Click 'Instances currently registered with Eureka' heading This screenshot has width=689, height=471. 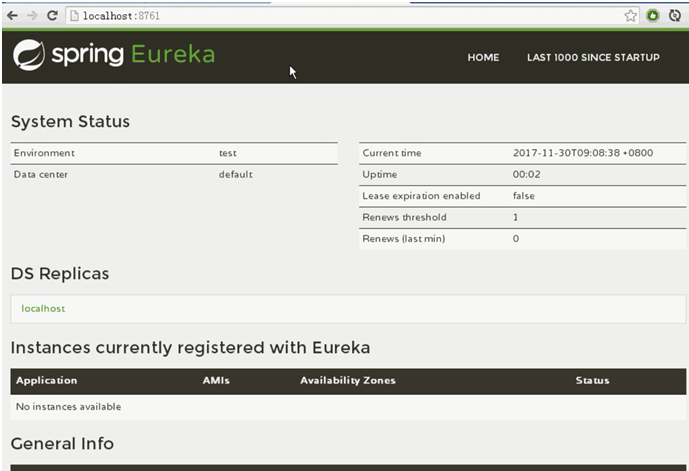click(x=190, y=348)
